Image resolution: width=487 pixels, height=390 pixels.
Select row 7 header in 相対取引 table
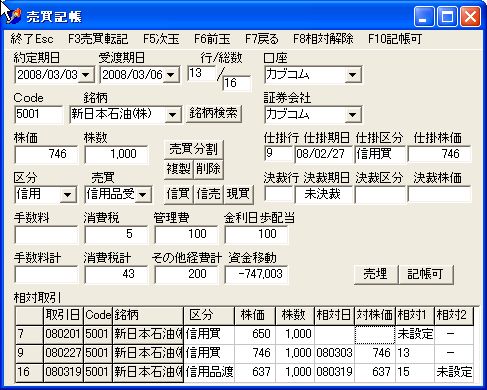tap(29, 334)
